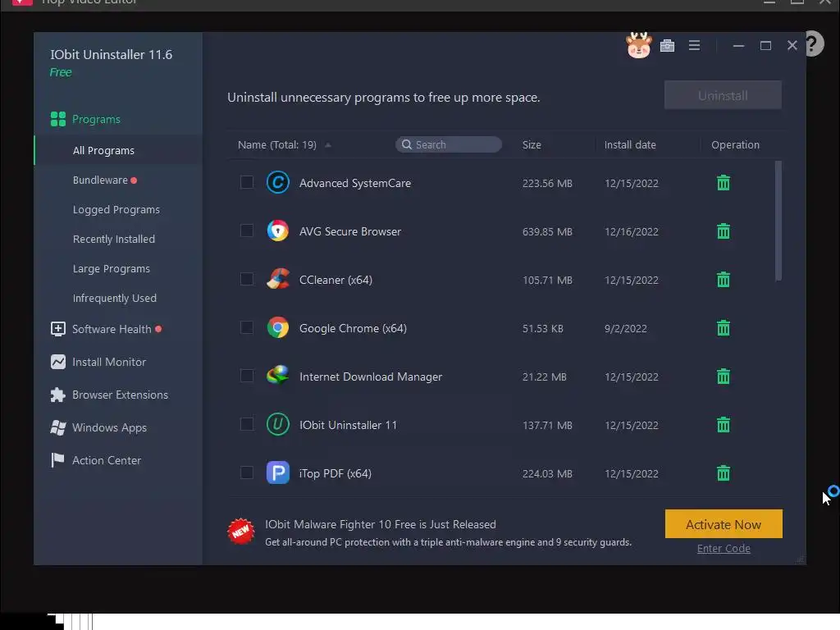The image size is (840, 630).
Task: Sort by the Size column header
Action: (x=532, y=144)
